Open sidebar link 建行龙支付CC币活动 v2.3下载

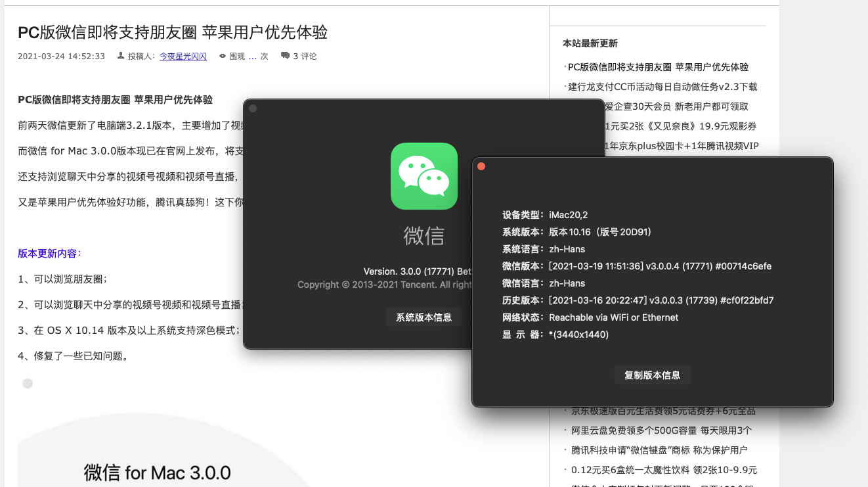(x=662, y=86)
